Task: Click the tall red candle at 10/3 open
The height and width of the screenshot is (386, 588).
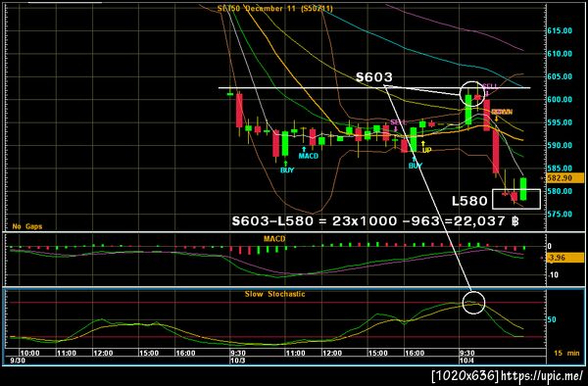Action: pyautogui.click(x=239, y=111)
